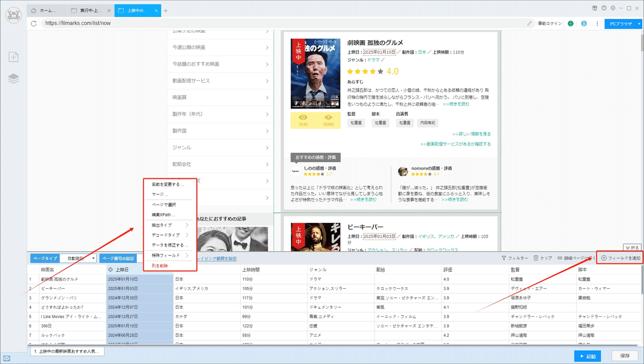This screenshot has height=364, width=644.
Task: Open the help question-mark icon
Action: [604, 8]
